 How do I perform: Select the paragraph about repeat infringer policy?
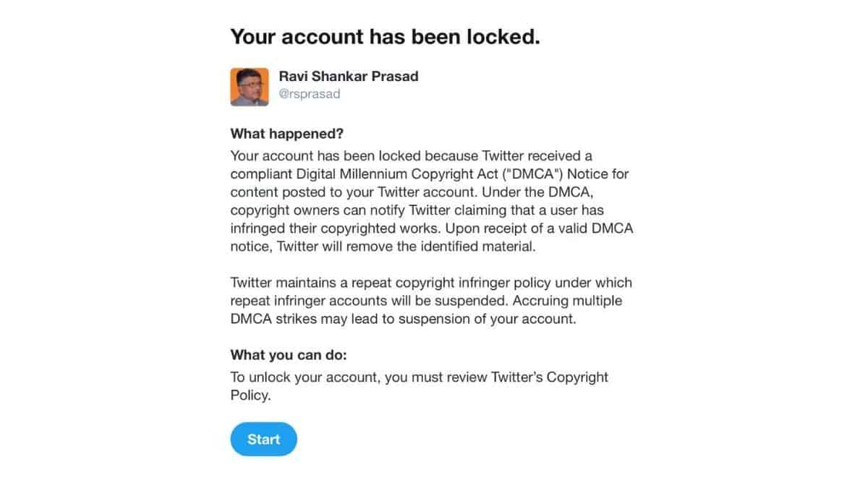[430, 300]
